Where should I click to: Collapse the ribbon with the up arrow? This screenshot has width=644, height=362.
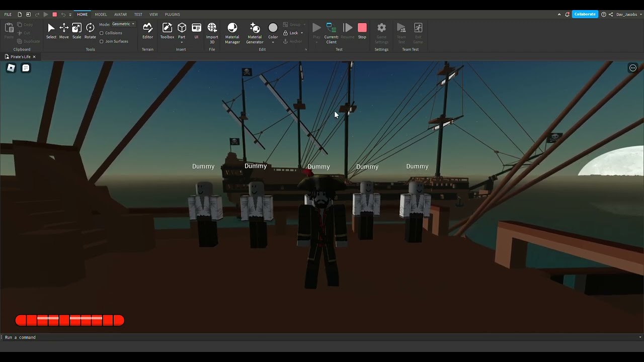(x=559, y=15)
